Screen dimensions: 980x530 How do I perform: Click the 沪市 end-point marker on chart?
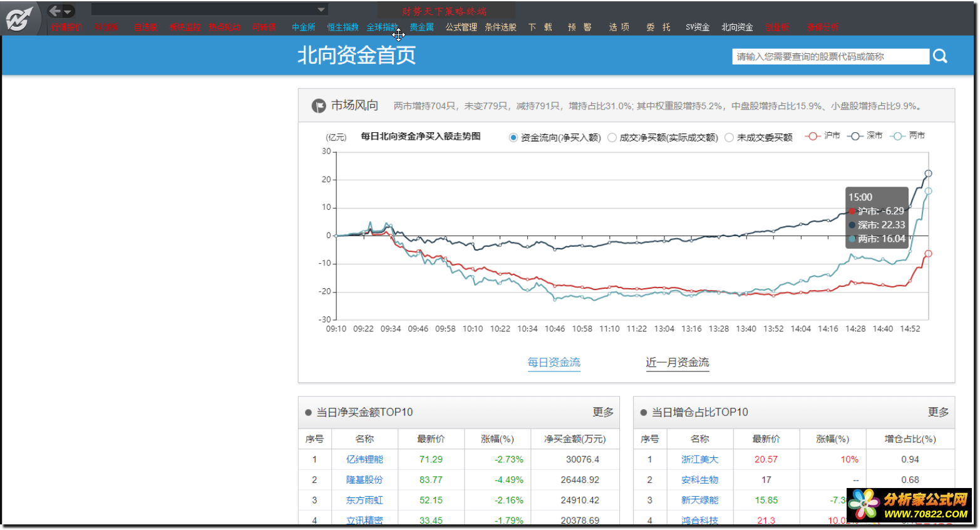[928, 254]
